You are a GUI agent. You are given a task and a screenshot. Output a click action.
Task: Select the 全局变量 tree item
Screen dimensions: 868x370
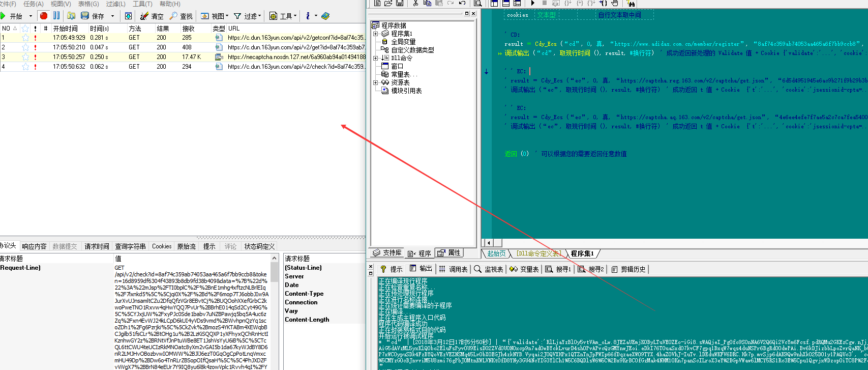click(403, 42)
